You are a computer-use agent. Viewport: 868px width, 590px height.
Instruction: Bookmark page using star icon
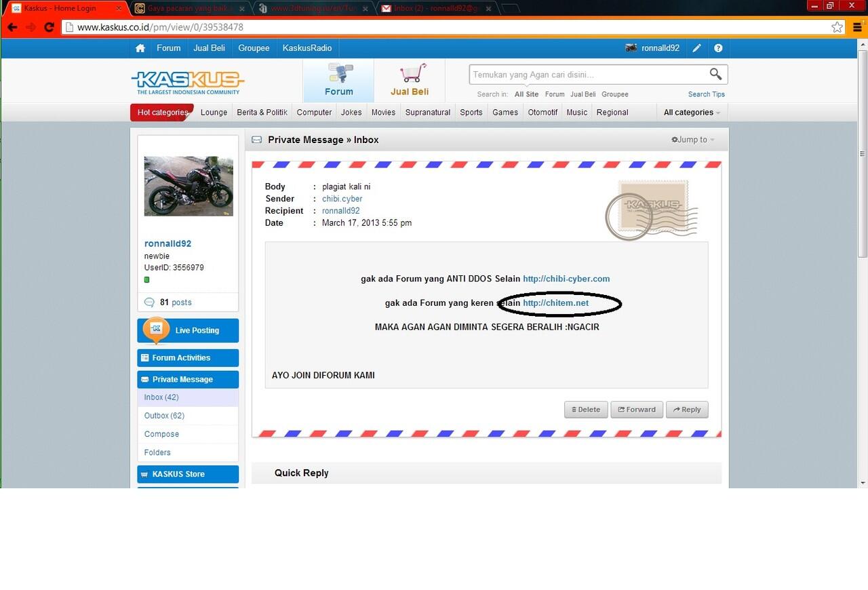point(837,27)
